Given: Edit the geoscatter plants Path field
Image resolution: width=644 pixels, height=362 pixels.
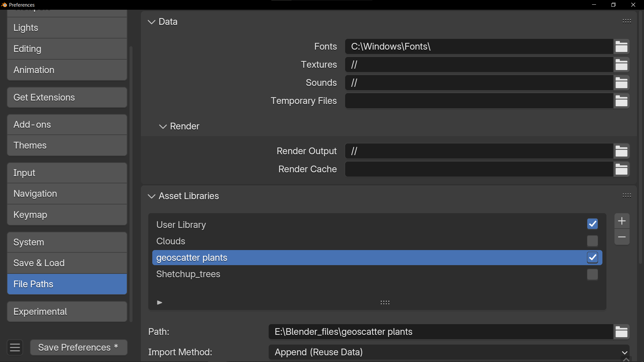Looking at the screenshot, I should 441,332.
